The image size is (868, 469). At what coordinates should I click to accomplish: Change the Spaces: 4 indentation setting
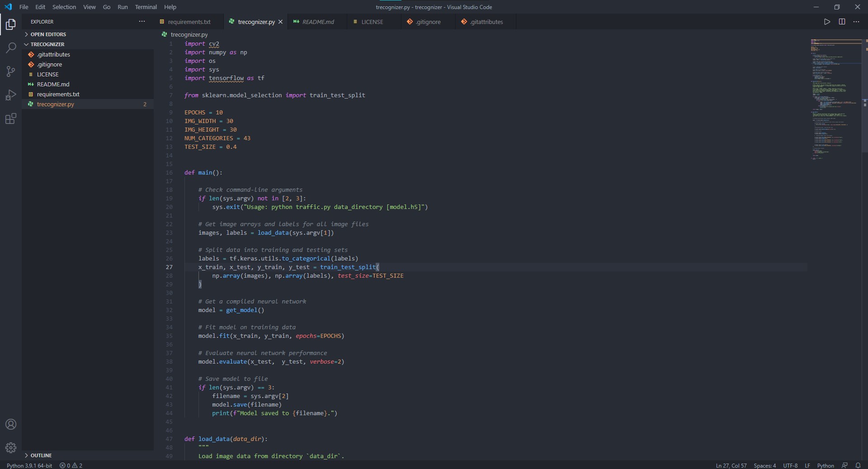coord(764,465)
